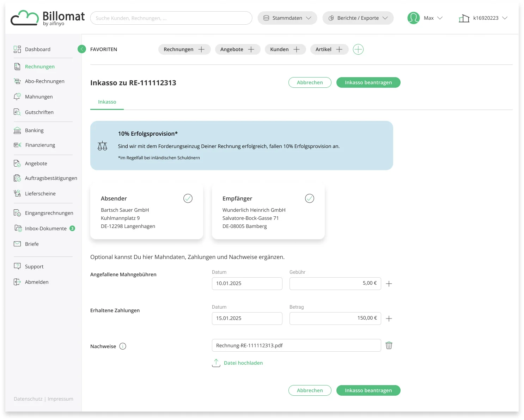Click the Eingangsrechnungen sidebar icon

(x=17, y=213)
